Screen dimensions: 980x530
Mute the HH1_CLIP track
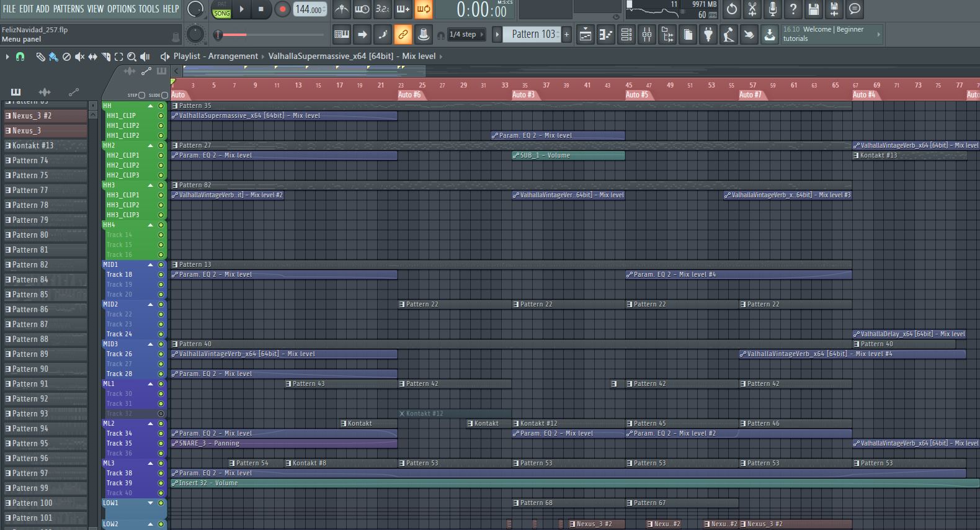point(161,115)
